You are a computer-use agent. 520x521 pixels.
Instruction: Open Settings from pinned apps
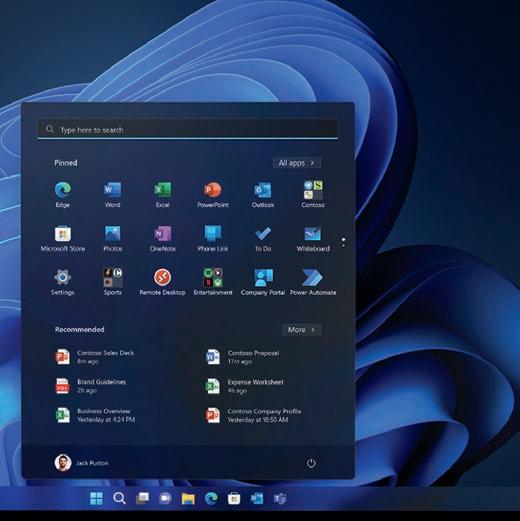(63, 282)
